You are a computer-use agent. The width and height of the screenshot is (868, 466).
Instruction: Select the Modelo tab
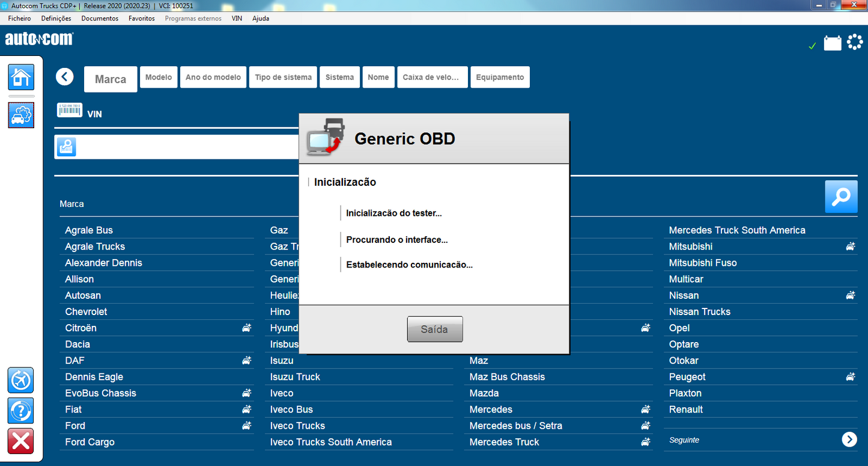pos(159,77)
